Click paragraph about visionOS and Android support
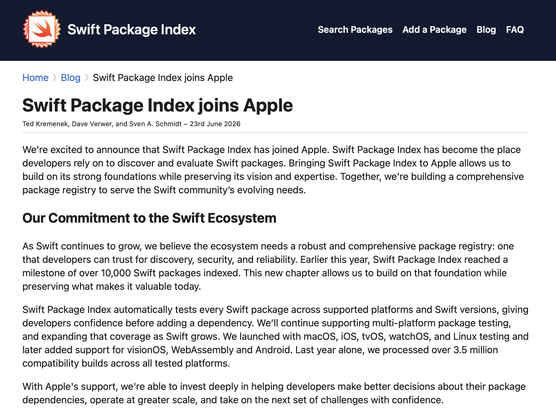The width and height of the screenshot is (556, 415). [x=276, y=336]
